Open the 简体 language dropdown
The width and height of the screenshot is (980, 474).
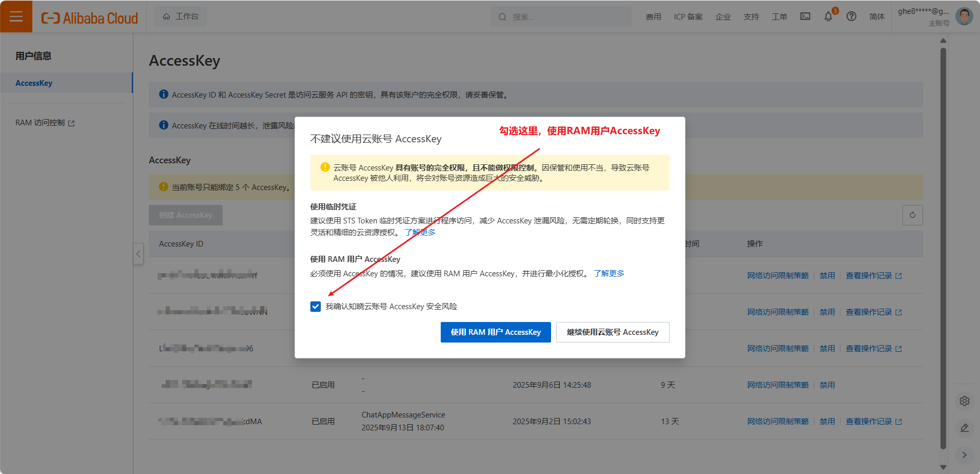[876, 16]
